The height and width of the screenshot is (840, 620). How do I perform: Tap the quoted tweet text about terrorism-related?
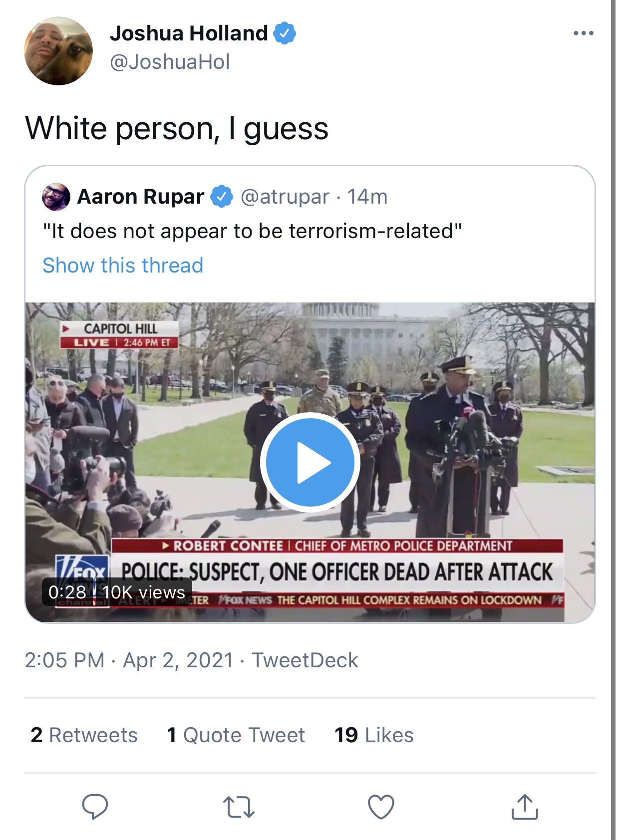[252, 231]
